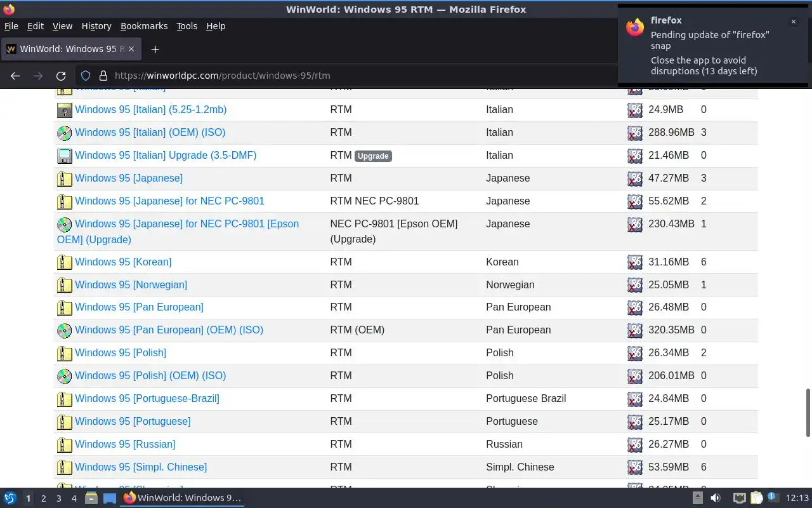
Task: Open the File menu
Action: coord(11,26)
